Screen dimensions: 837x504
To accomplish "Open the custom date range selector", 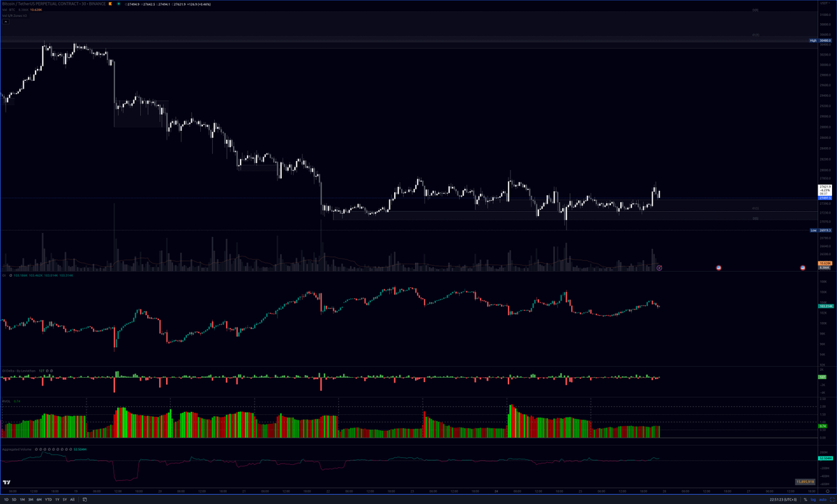I will click(x=85, y=500).
